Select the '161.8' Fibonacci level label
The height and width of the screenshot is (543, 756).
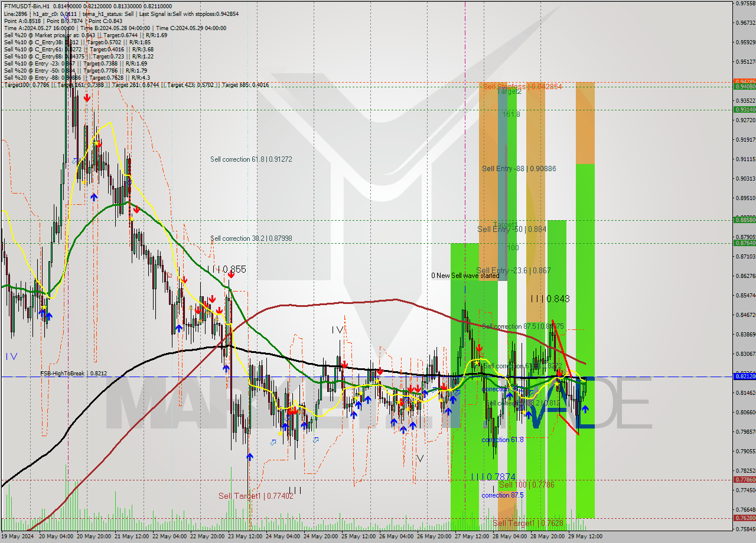[x=511, y=115]
